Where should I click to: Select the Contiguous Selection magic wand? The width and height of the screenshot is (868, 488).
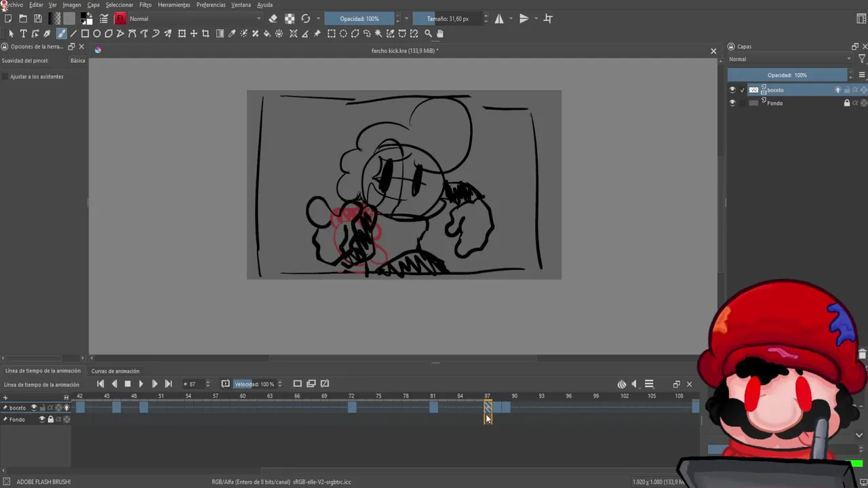[x=378, y=33]
